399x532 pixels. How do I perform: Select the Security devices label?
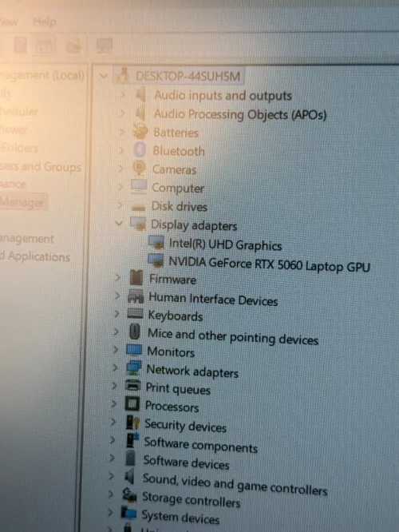point(185,426)
